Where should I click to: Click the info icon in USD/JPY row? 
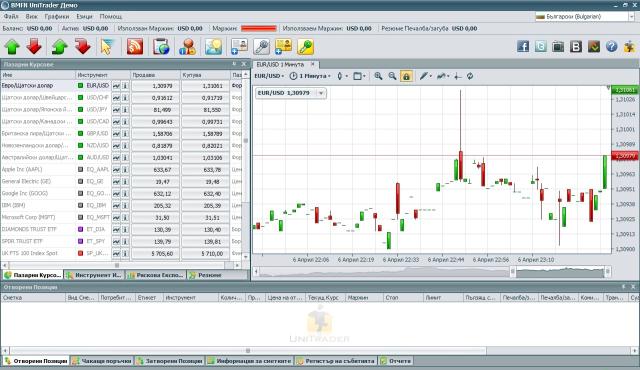pos(125,110)
